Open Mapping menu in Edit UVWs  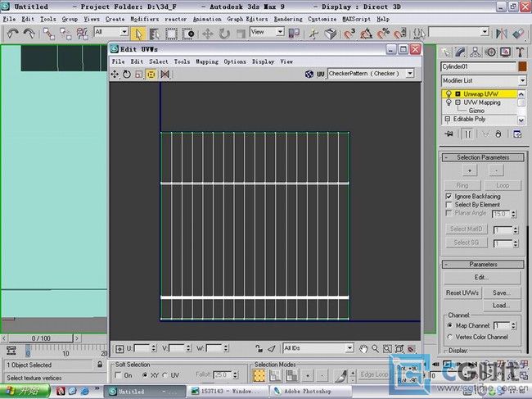tap(207, 61)
